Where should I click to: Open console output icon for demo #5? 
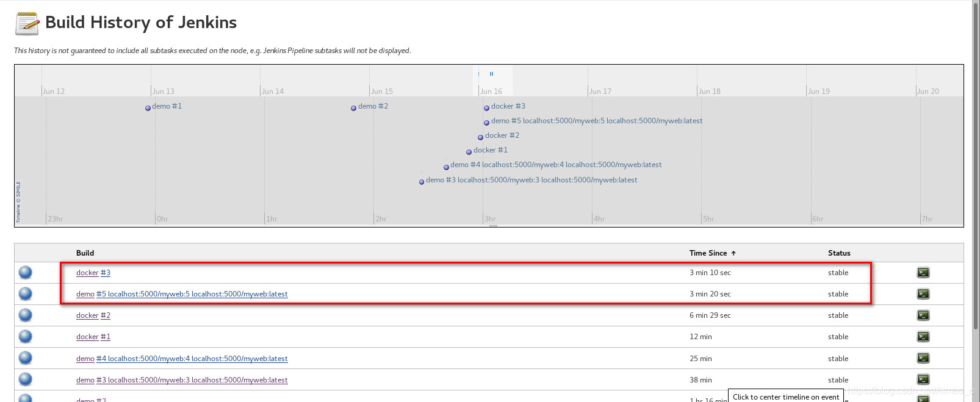(923, 294)
